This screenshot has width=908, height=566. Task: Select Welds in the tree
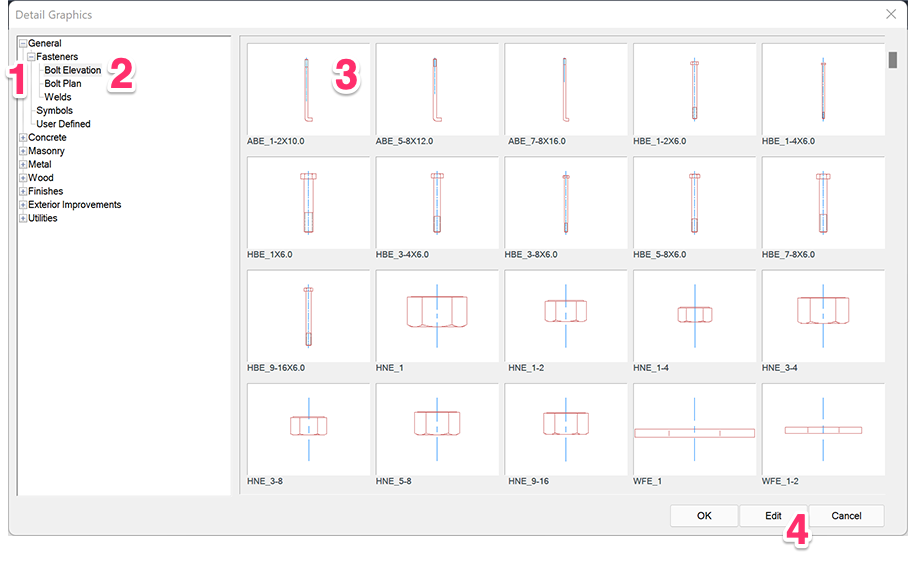tap(58, 97)
